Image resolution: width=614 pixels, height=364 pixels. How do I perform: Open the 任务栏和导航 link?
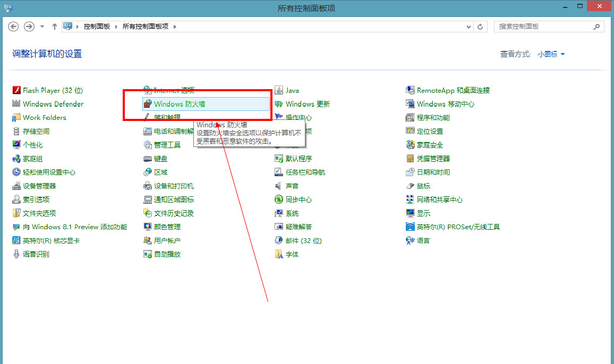[305, 172]
